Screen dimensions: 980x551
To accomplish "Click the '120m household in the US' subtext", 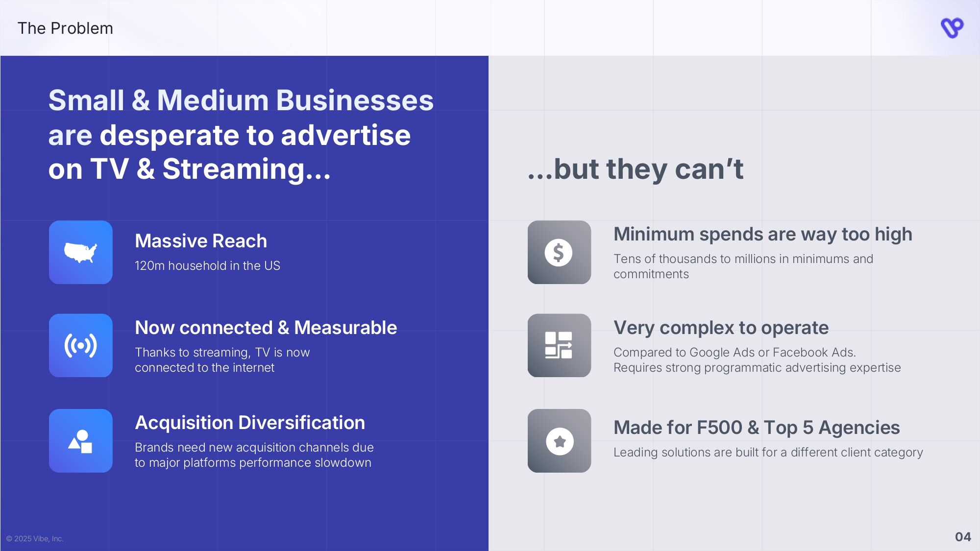I will click(x=207, y=266).
